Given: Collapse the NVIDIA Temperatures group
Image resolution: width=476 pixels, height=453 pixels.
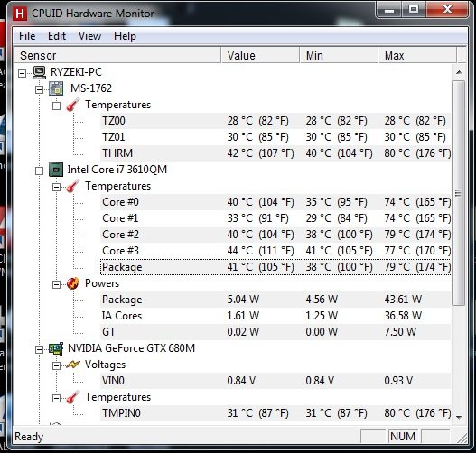Looking at the screenshot, I should click(56, 399).
